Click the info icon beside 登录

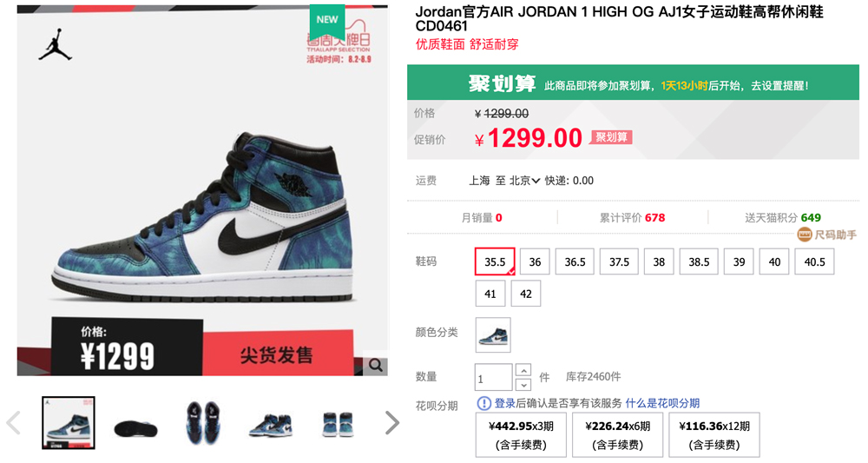coord(483,403)
